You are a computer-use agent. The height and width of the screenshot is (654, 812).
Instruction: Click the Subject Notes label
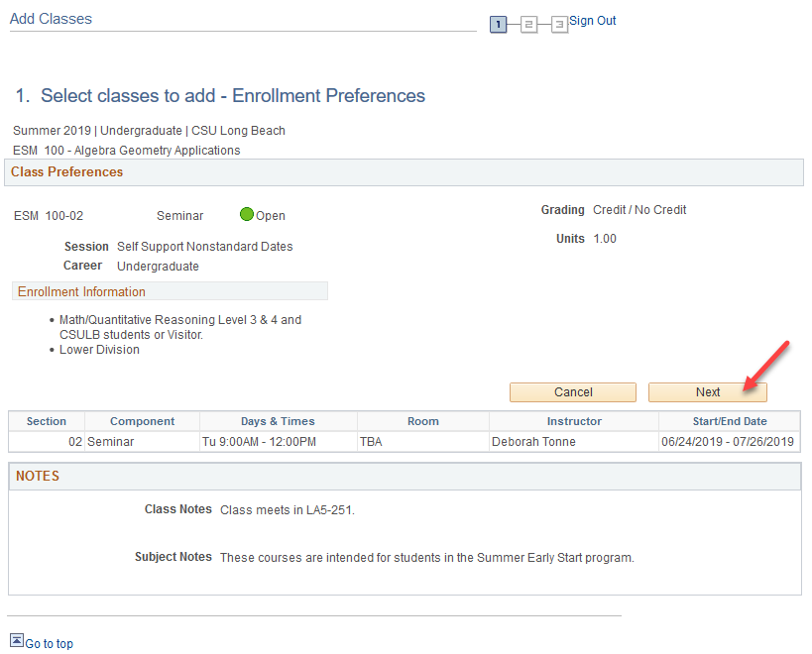[173, 557]
